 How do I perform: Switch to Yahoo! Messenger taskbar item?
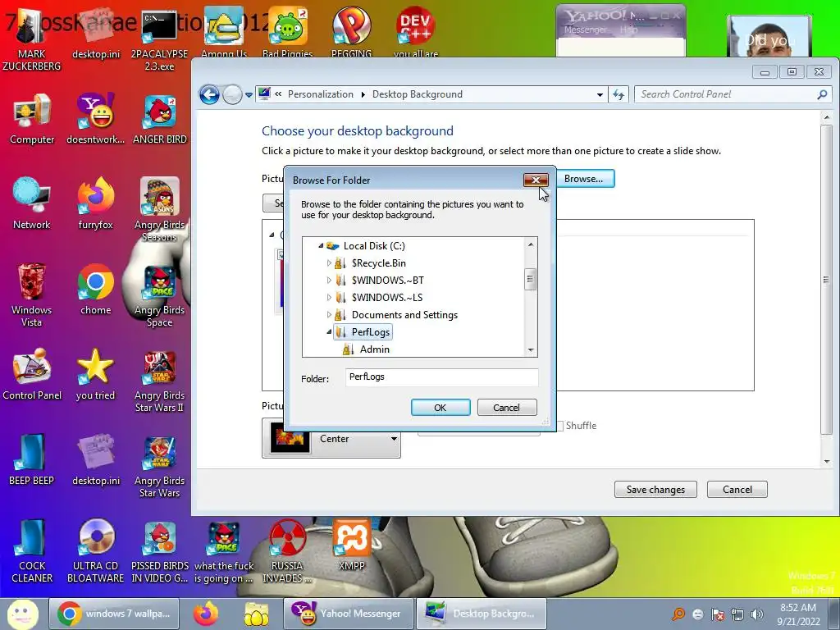click(x=349, y=614)
